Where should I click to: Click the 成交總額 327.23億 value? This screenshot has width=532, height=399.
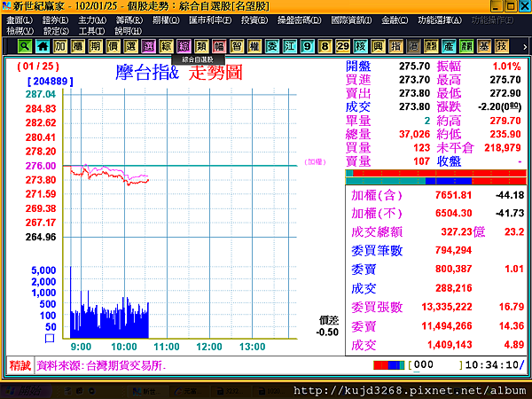point(463,231)
